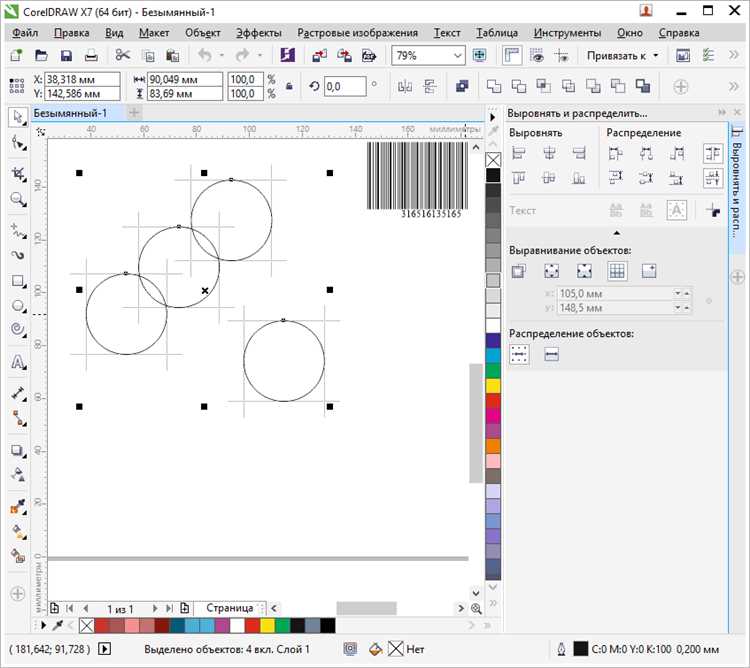750x668 pixels.
Task: Click the Export icon in toolbar
Action: 344,55
